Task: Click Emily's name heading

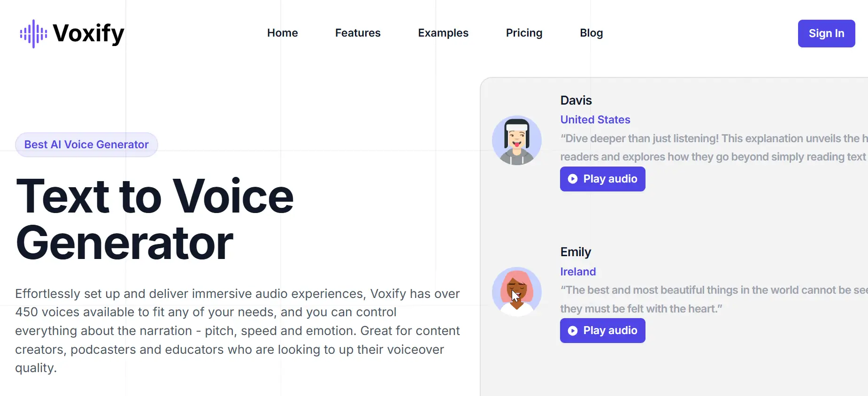Action: click(x=576, y=251)
